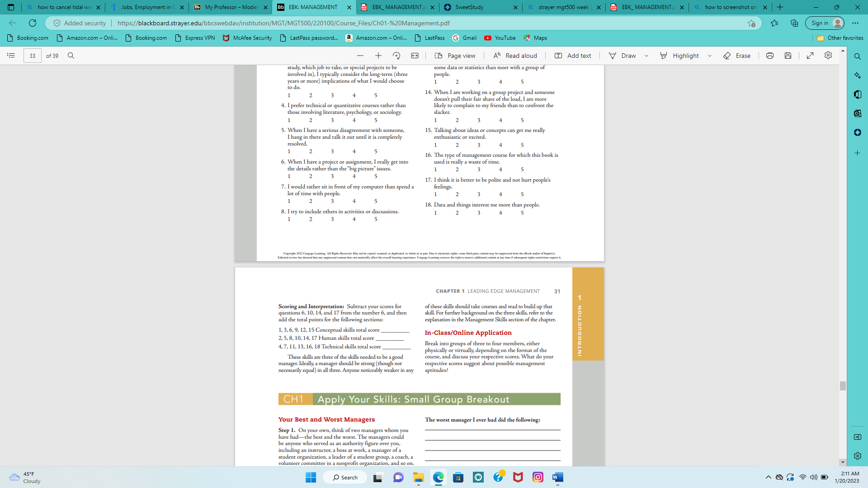Open the LastPass bookmark
The width and height of the screenshot is (868, 488).
(429, 38)
